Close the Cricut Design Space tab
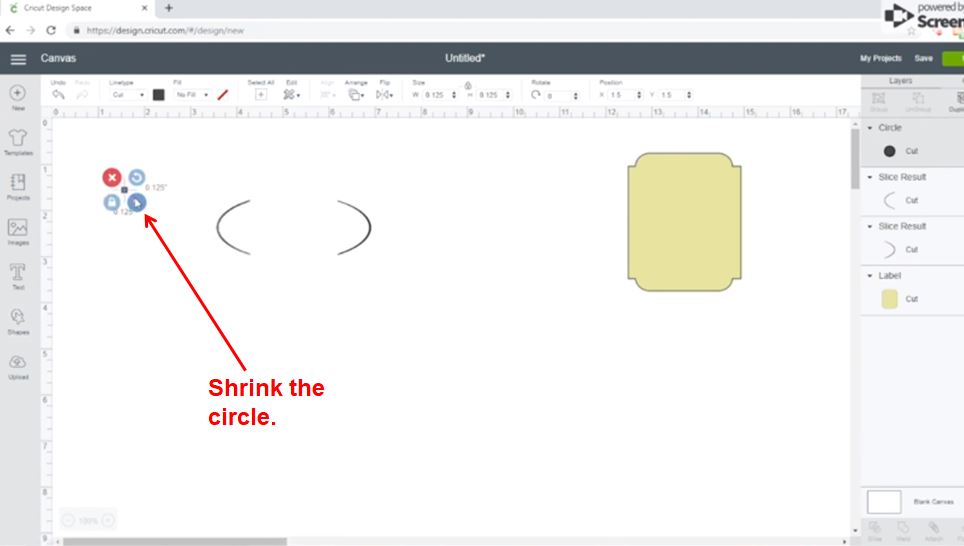Image resolution: width=964 pixels, height=546 pixels. (144, 8)
